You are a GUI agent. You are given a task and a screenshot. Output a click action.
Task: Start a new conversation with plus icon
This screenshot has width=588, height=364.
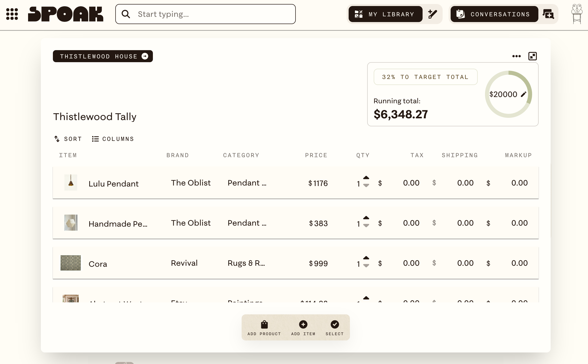[548, 14]
